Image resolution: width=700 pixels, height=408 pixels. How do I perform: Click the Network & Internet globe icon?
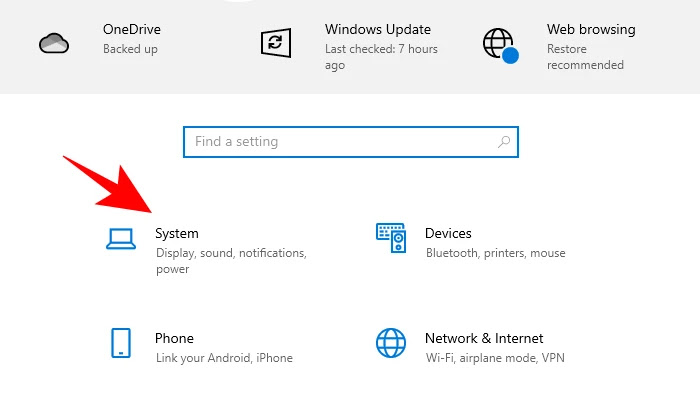[391, 343]
